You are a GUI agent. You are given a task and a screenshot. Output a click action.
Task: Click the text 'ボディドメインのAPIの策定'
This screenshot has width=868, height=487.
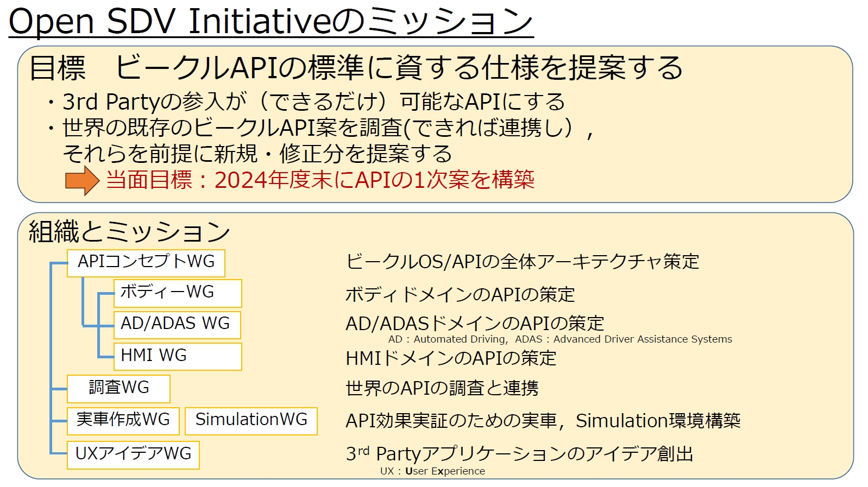460,294
